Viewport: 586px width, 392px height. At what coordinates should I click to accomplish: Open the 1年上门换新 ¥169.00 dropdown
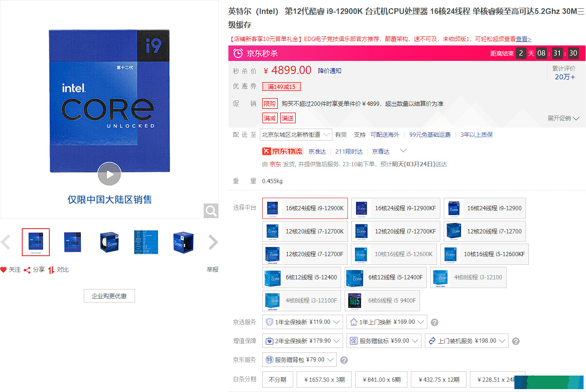tap(387, 322)
